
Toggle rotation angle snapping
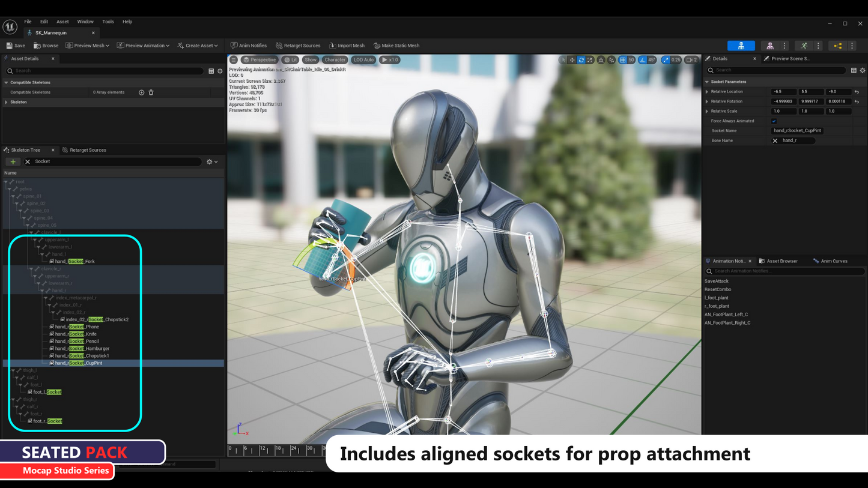643,60
